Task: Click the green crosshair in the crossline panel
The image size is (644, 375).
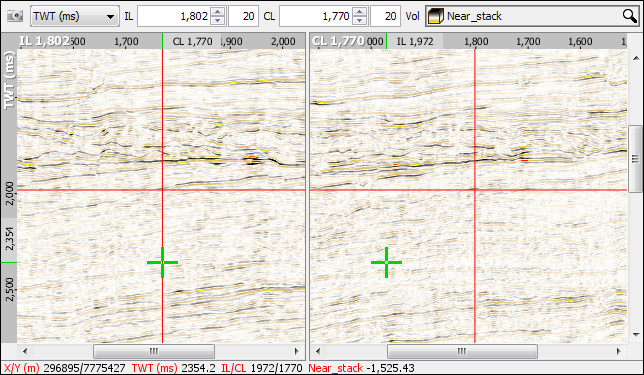Action: coord(386,262)
